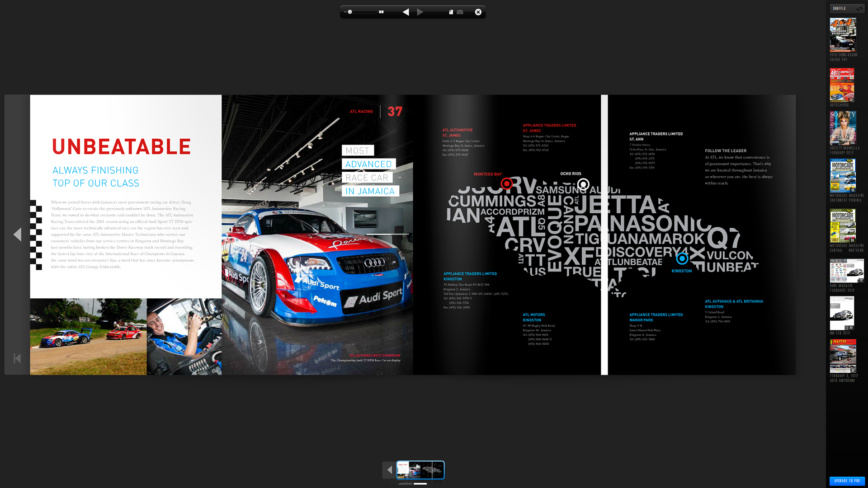Select the current spread thumbnail in bottom strip

[420, 470]
